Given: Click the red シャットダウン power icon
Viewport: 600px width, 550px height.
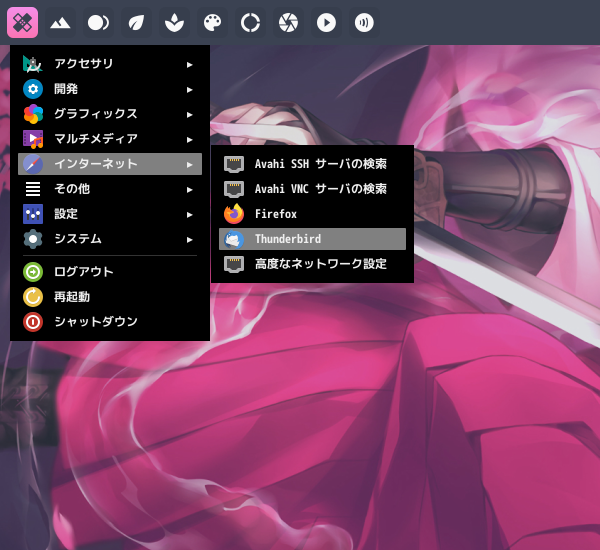Looking at the screenshot, I should tap(33, 322).
